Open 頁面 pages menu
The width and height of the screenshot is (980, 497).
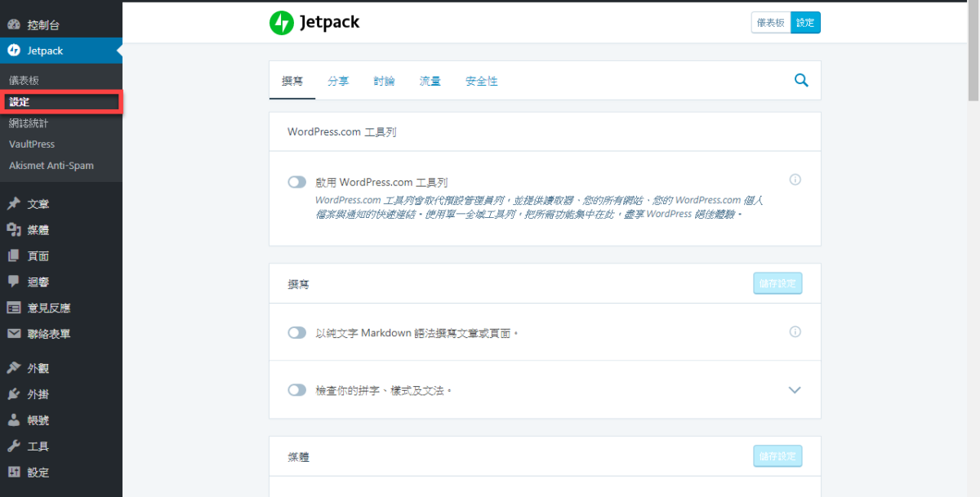coord(61,256)
